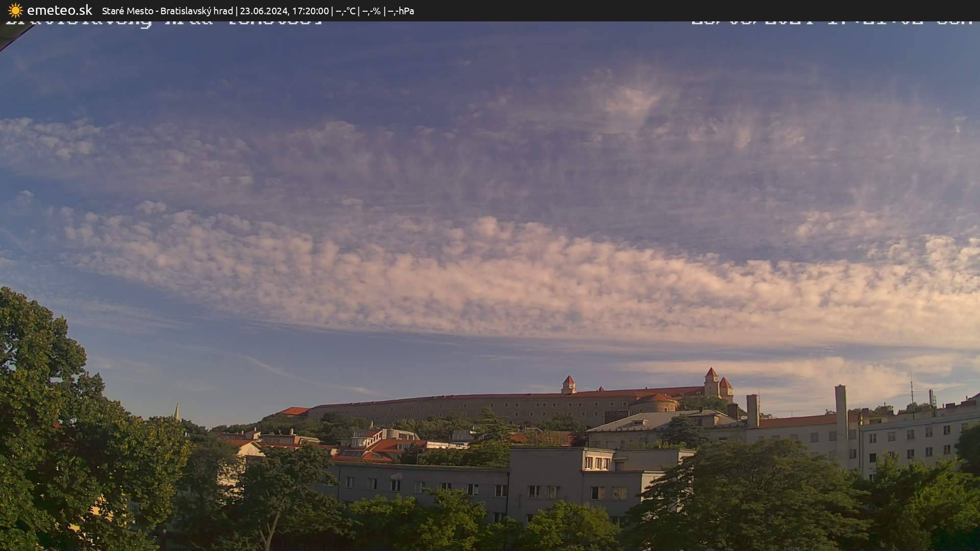Click the hPa pressure reading
Image resolution: width=980 pixels, height=551 pixels.
401,11
